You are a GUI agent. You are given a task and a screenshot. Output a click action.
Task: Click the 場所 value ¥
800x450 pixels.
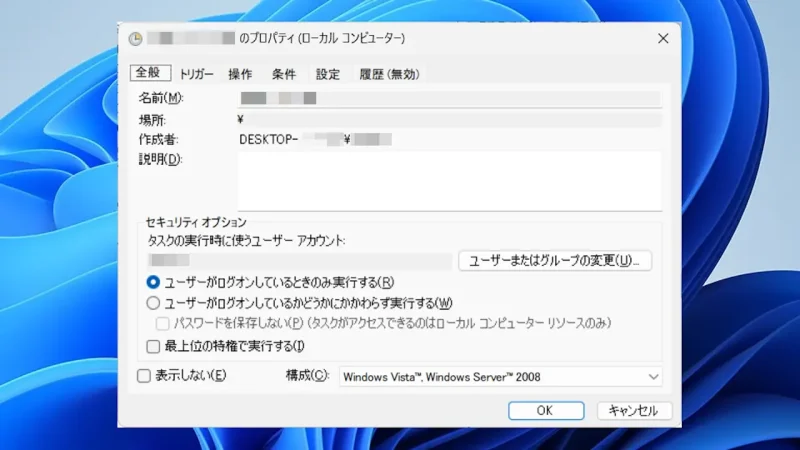(241, 120)
